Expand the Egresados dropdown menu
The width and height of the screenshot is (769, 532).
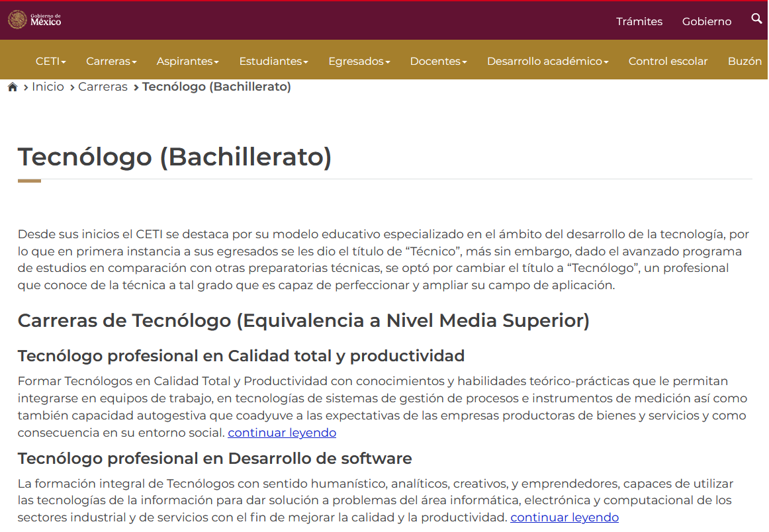coord(359,62)
